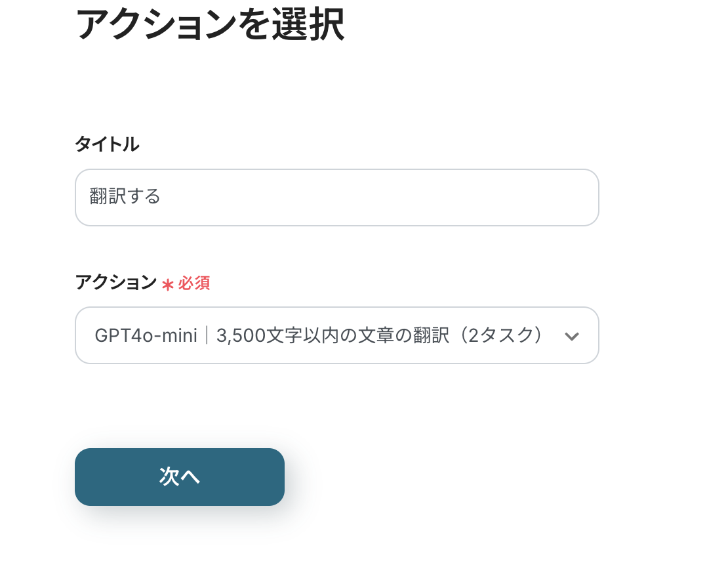Proceed to next step with 次へ

click(x=179, y=477)
